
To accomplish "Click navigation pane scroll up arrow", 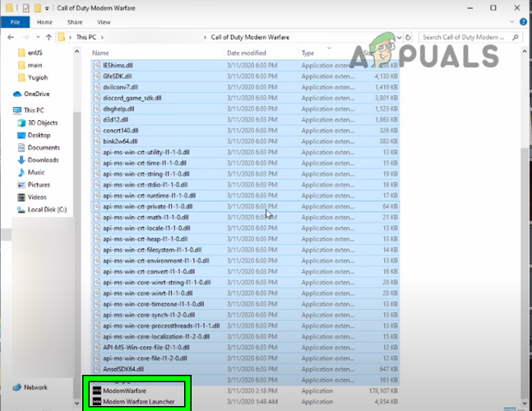I will (x=77, y=52).
